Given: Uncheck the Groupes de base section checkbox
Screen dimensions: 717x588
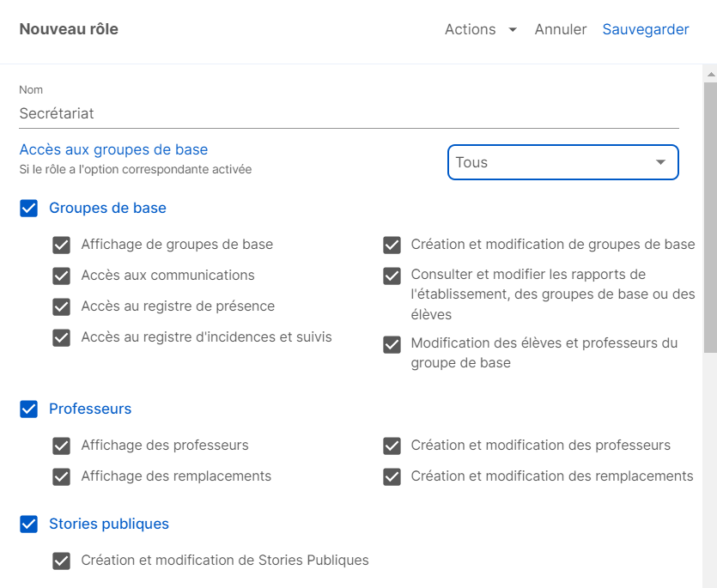Looking at the screenshot, I should 29,208.
